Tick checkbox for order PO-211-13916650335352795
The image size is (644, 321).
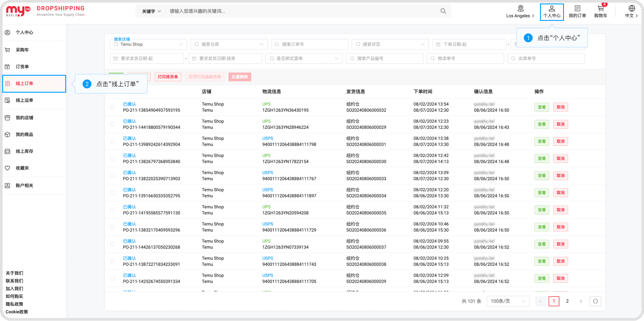112,193
